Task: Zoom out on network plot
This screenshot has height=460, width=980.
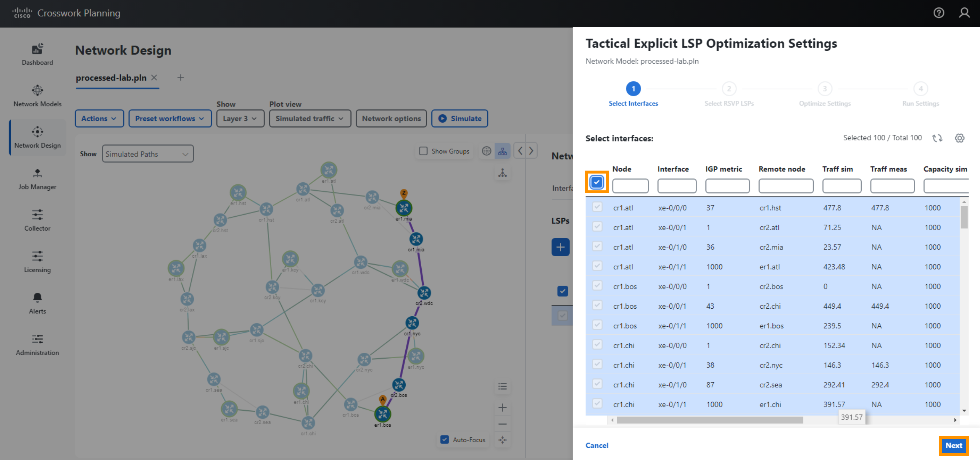Action: point(502,424)
